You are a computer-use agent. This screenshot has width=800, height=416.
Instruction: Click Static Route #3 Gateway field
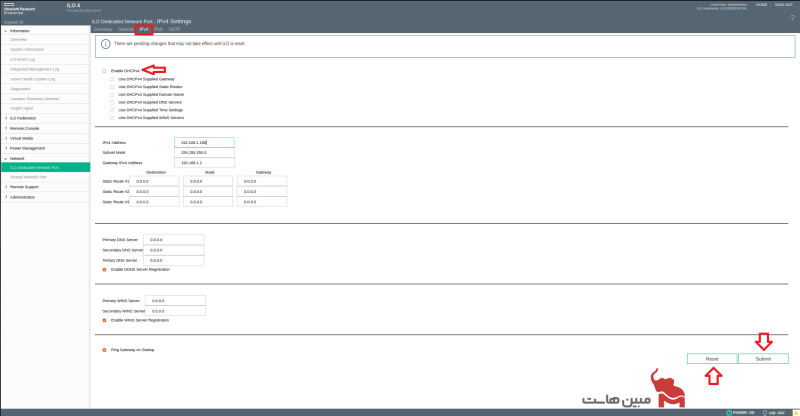pyautogui.click(x=262, y=202)
